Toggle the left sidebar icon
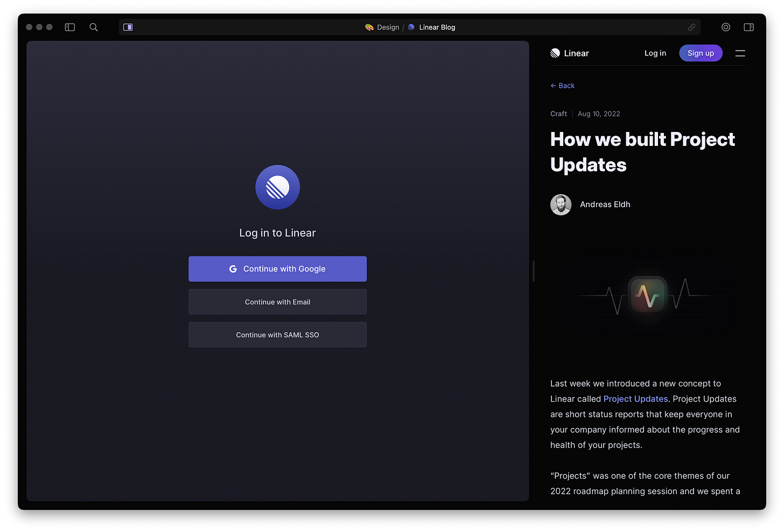Viewport: 784px width, 532px height. (x=70, y=27)
